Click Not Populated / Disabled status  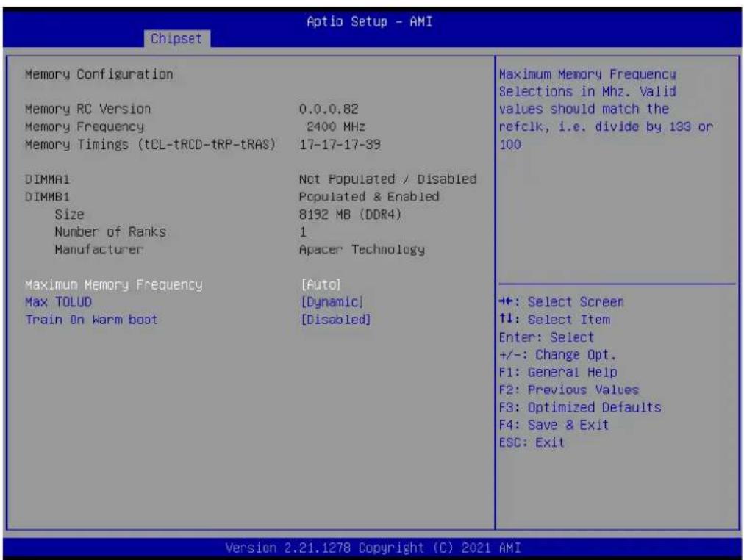[388, 179]
